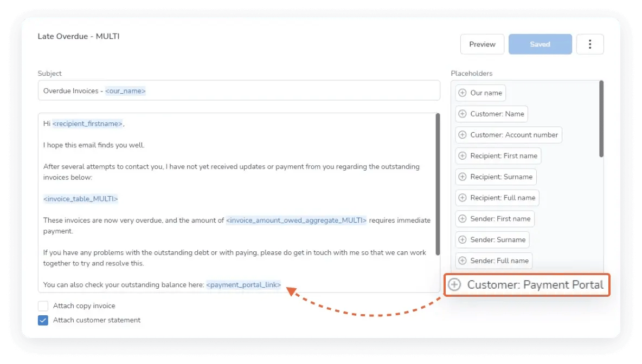This screenshot has width=642, height=364.
Task: Uncheck Attach customer statement checkbox
Action: [x=43, y=320]
